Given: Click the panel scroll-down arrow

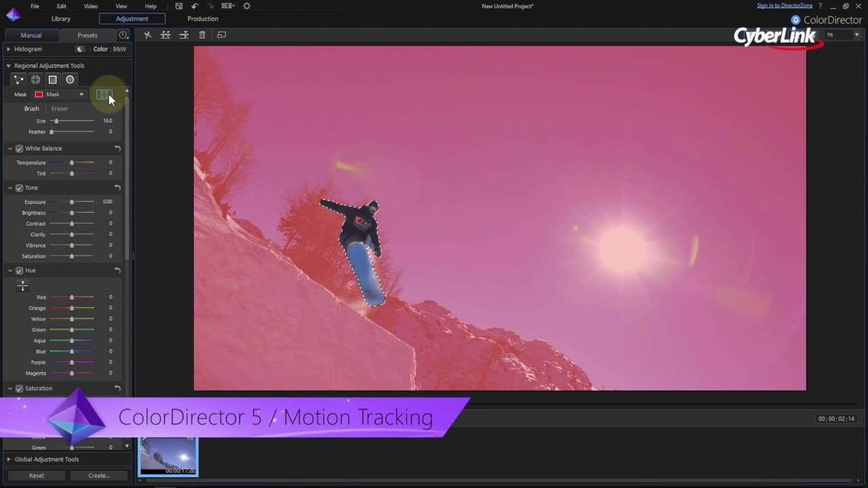Looking at the screenshot, I should coord(127,446).
